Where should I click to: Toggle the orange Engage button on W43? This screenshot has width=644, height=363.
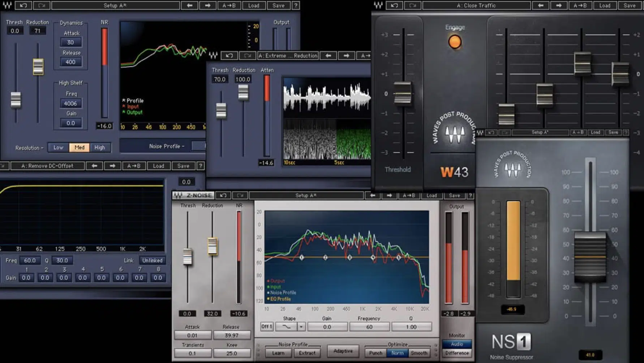[455, 42]
